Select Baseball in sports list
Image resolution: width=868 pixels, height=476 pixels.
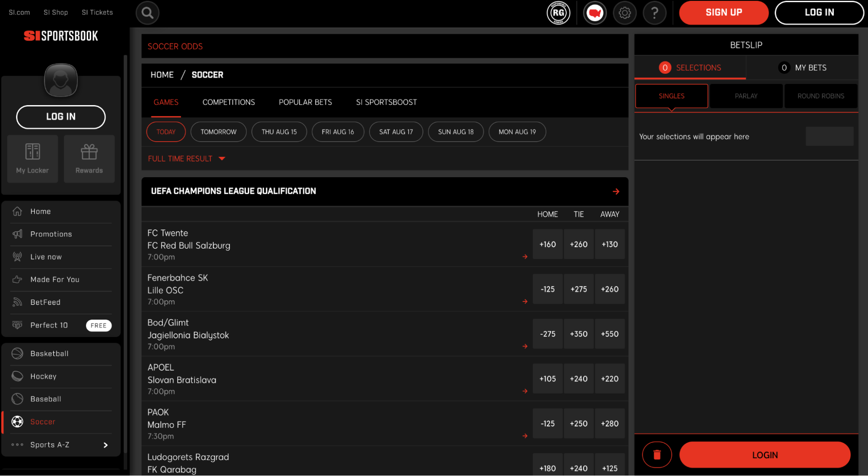tap(61, 399)
